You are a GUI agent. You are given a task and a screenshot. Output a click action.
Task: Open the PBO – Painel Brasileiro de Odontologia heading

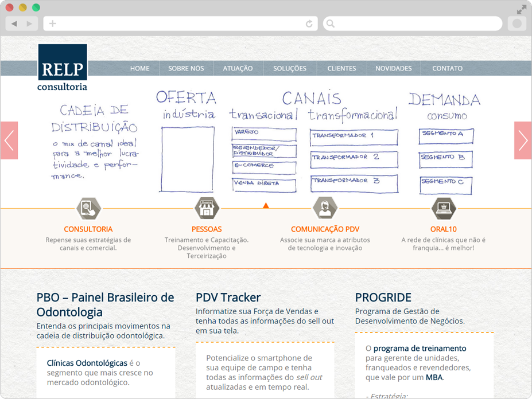(105, 304)
